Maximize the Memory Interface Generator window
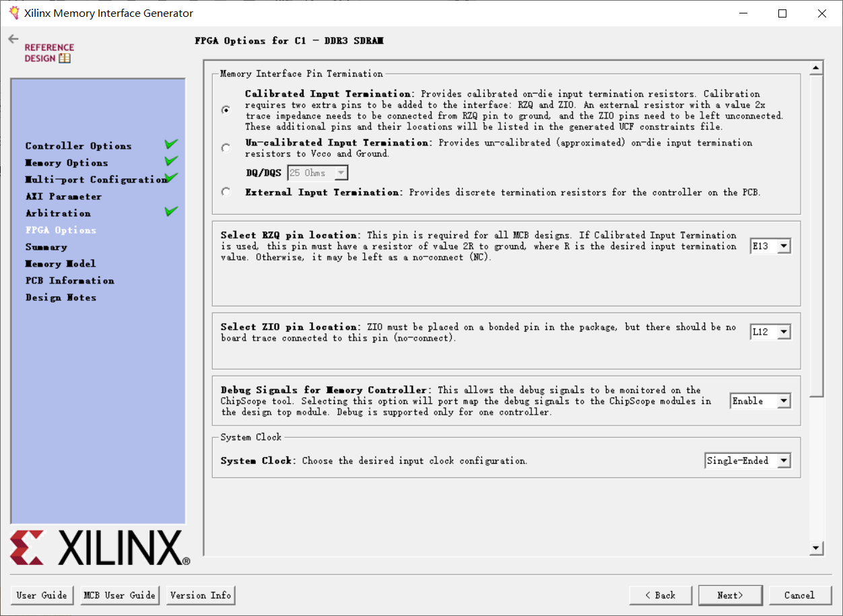The height and width of the screenshot is (616, 843). [x=782, y=13]
